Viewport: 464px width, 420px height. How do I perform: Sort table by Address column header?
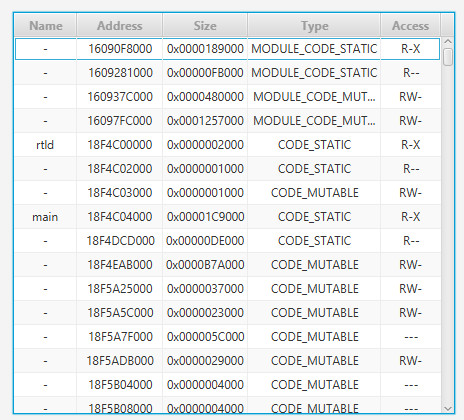(120, 26)
